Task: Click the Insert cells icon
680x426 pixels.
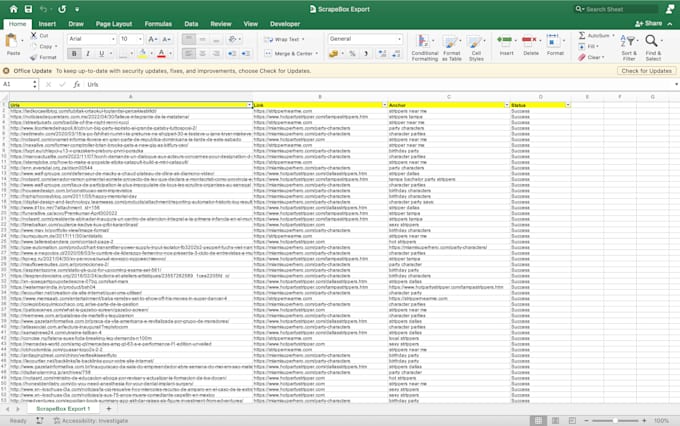Action: click(504, 40)
